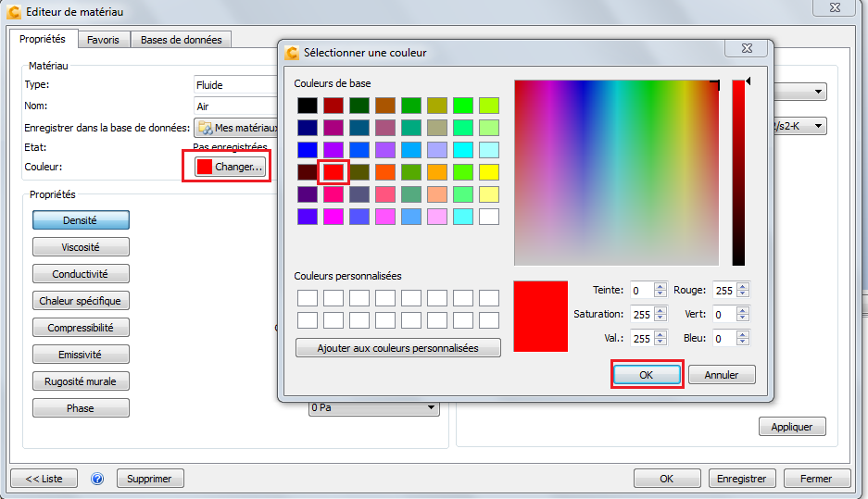
Task: Click the Densité property button
Action: tap(81, 220)
